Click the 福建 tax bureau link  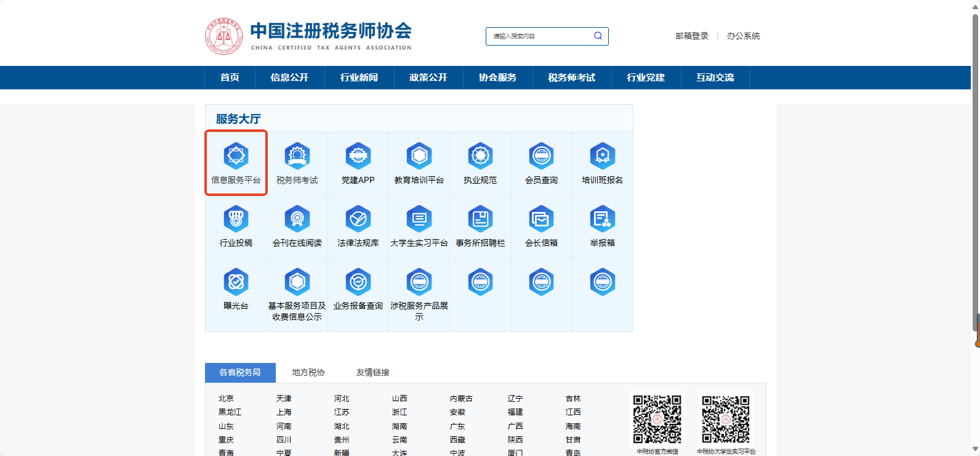click(x=515, y=412)
